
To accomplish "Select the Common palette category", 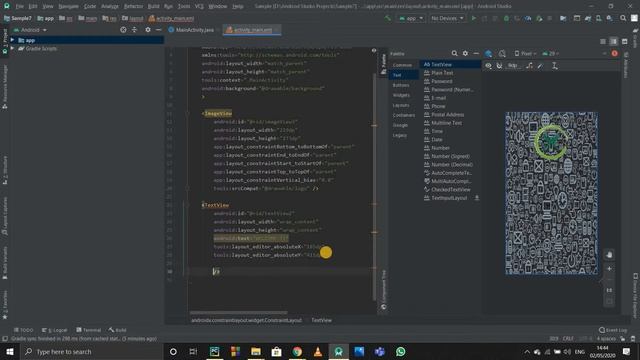I will coord(402,65).
